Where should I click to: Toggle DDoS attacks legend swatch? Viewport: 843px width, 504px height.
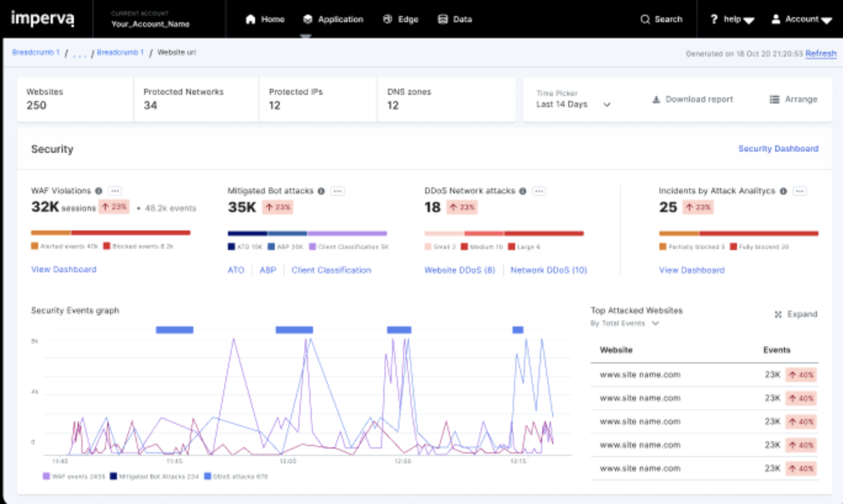click(208, 476)
